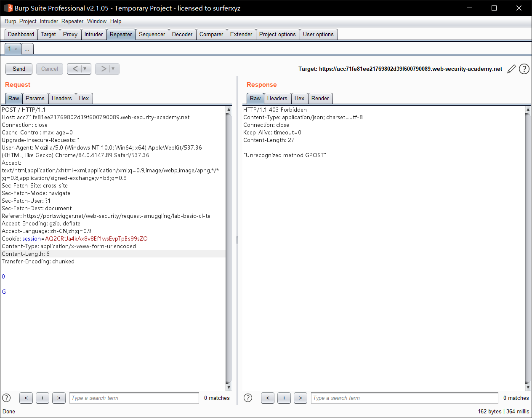Open back history dropdown arrow
Viewport: 532px width, 418px height.
coord(85,69)
